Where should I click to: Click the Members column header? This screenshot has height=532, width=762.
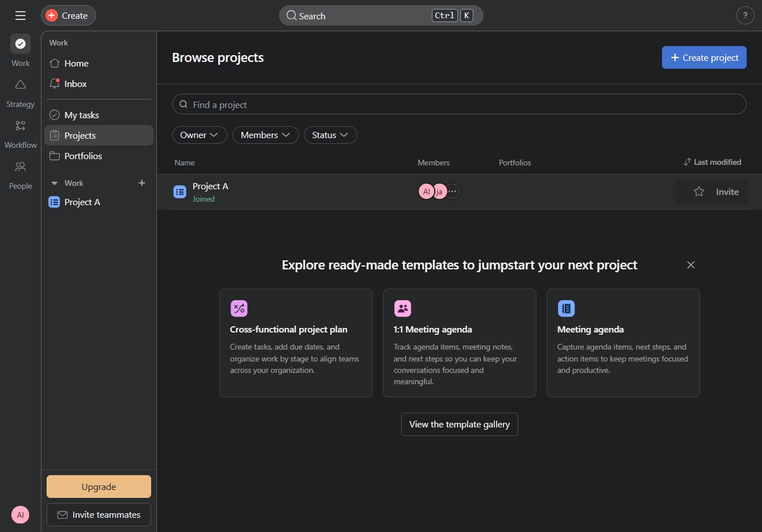tap(434, 163)
